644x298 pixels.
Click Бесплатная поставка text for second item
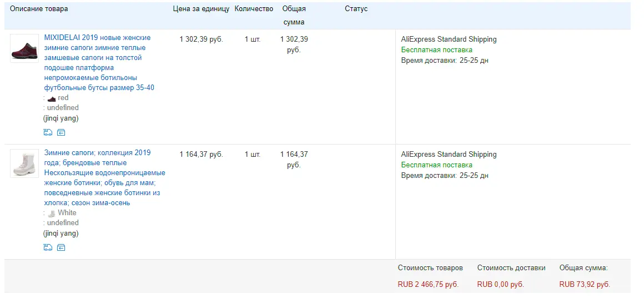(436, 165)
